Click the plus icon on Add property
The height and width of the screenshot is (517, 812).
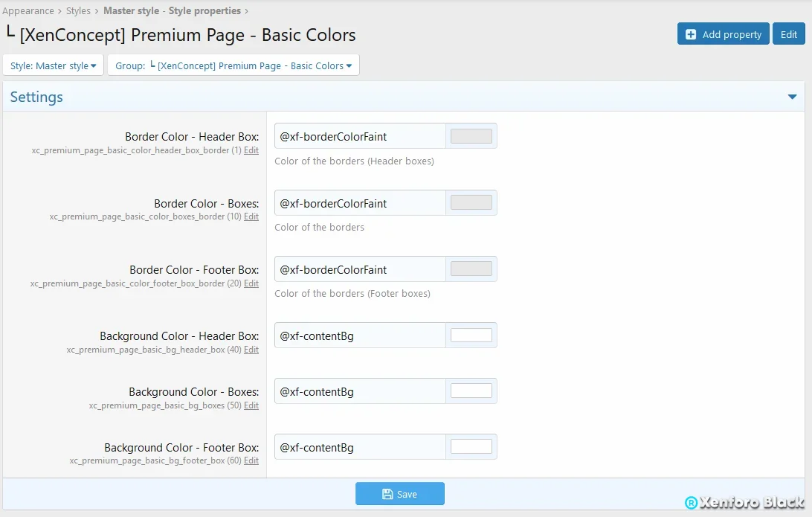click(691, 34)
